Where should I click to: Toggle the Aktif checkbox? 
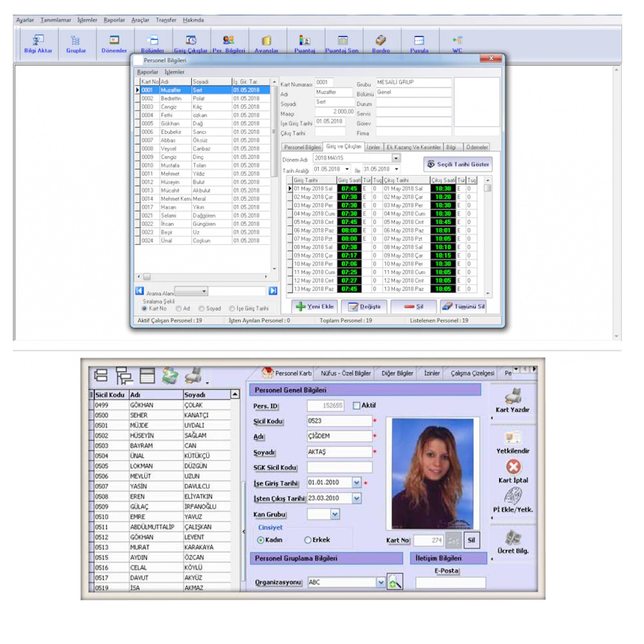coord(357,406)
